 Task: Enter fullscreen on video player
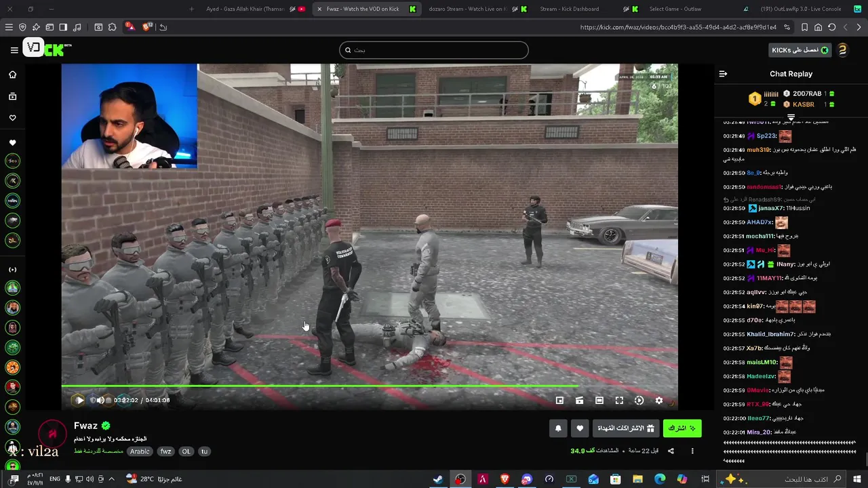(x=619, y=401)
